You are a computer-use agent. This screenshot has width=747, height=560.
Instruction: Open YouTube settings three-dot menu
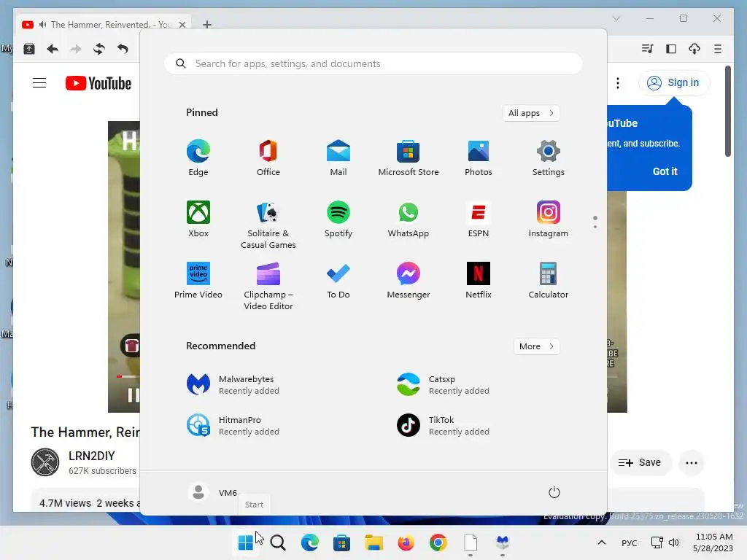tap(618, 83)
